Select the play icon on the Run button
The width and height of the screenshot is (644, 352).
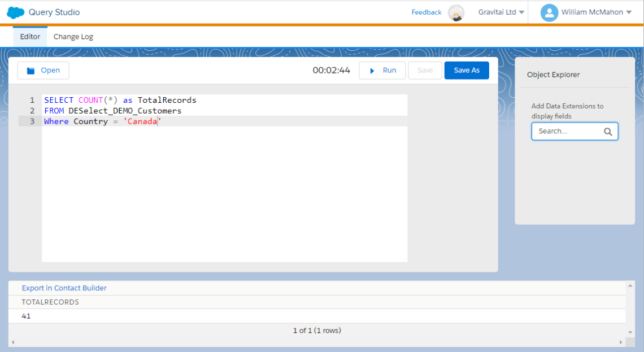pos(373,70)
